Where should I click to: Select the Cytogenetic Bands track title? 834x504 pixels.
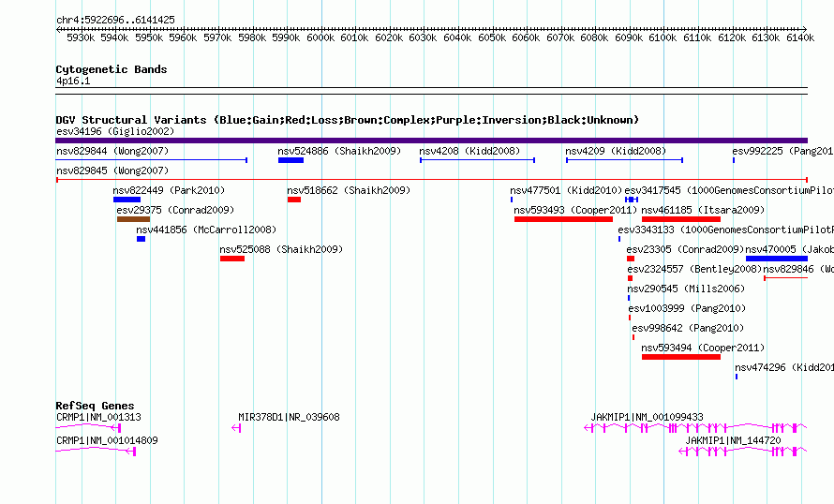click(112, 69)
